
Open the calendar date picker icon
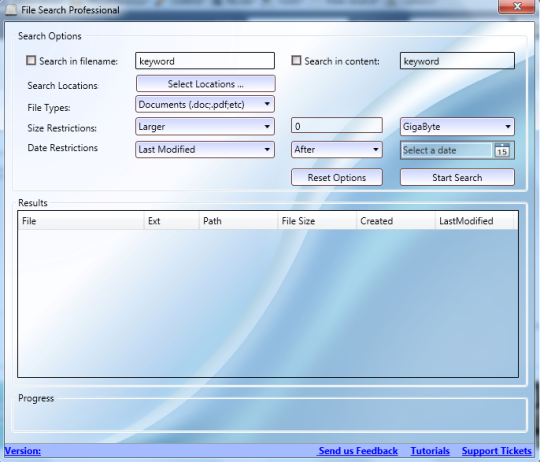(x=502, y=150)
